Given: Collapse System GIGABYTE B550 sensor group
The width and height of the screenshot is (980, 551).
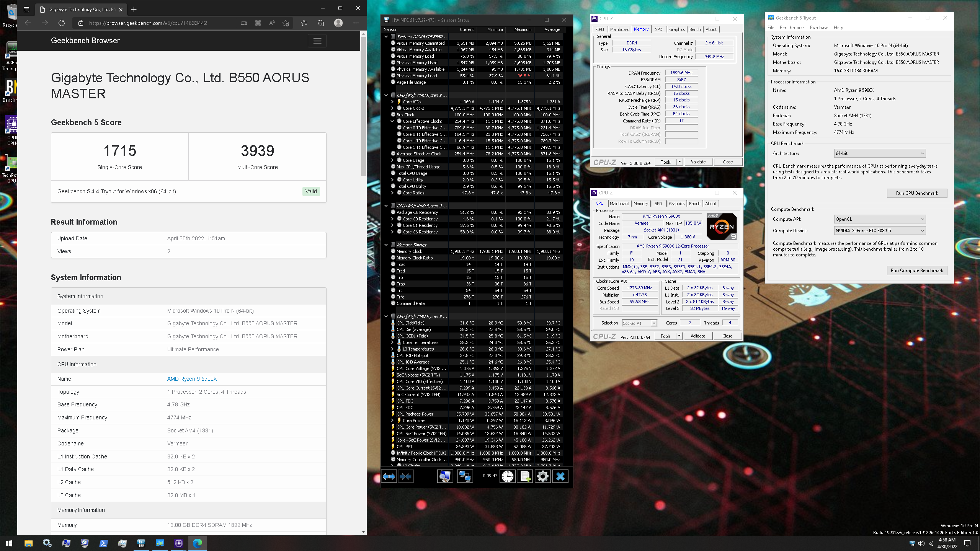Looking at the screenshot, I should 386,37.
